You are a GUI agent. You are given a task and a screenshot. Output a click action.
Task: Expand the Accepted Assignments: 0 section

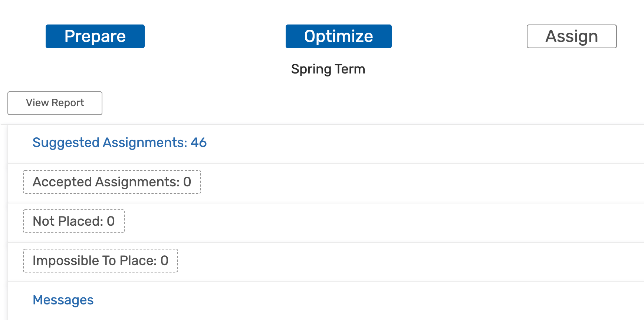coord(112,182)
